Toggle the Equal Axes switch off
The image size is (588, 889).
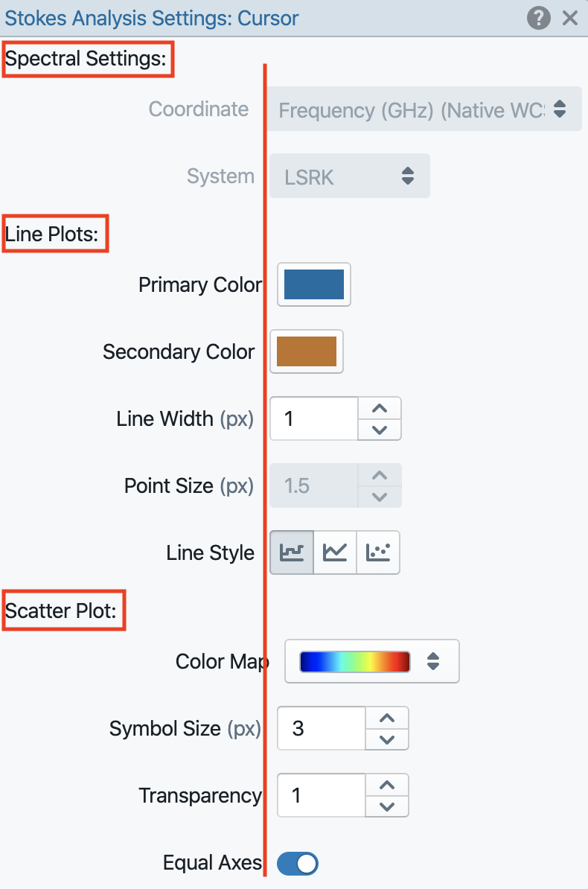click(x=298, y=862)
